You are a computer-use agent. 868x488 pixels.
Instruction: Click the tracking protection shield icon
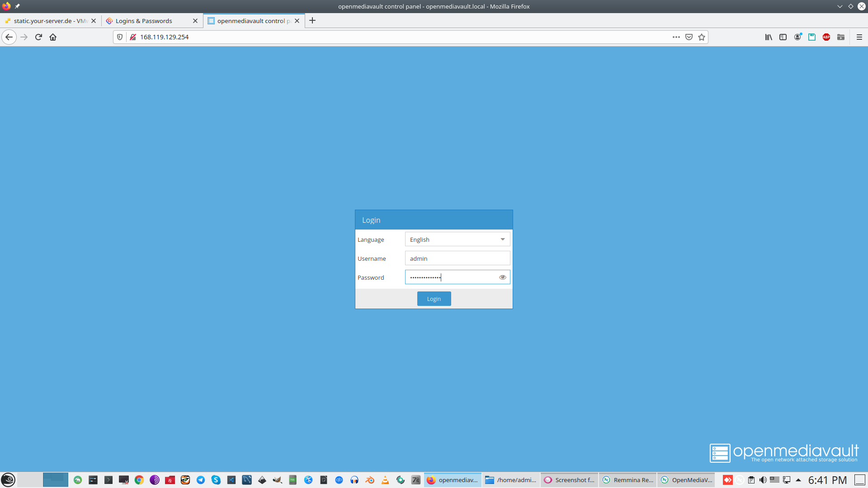point(120,37)
